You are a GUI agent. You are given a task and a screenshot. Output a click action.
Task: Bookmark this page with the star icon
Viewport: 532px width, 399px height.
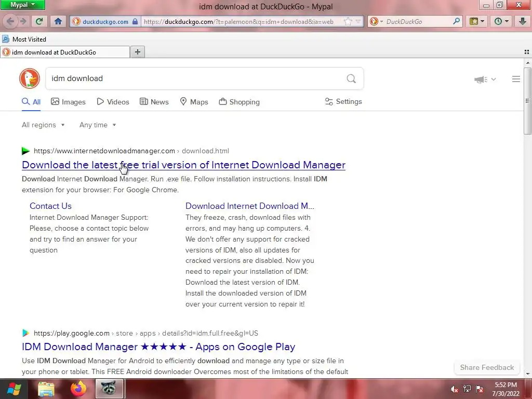348,22
